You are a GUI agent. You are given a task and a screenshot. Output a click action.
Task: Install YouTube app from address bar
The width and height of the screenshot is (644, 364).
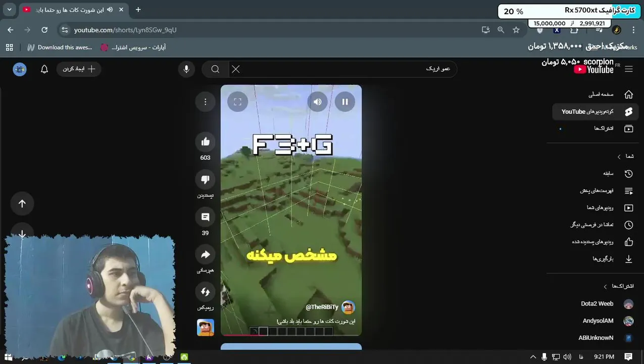486,30
